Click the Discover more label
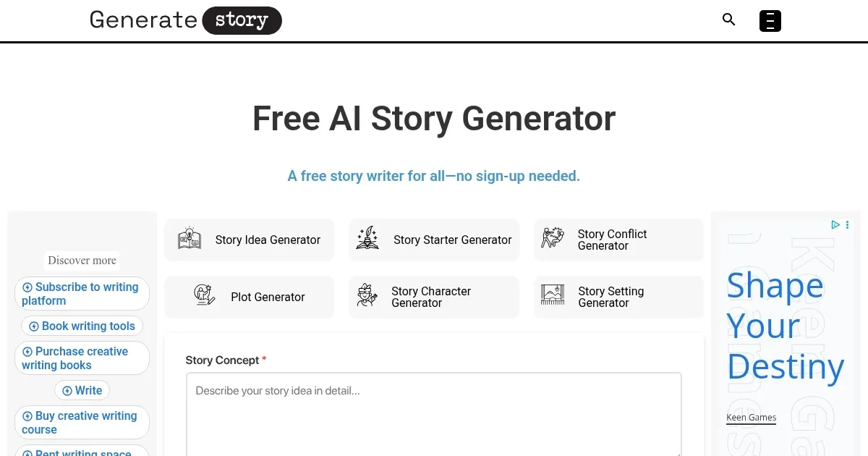 pyautogui.click(x=82, y=261)
